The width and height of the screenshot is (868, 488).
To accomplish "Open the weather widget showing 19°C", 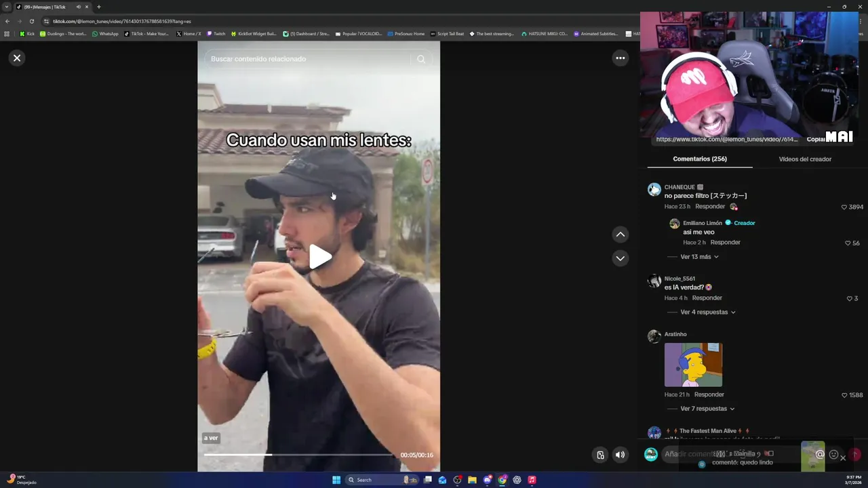I will pos(22,479).
